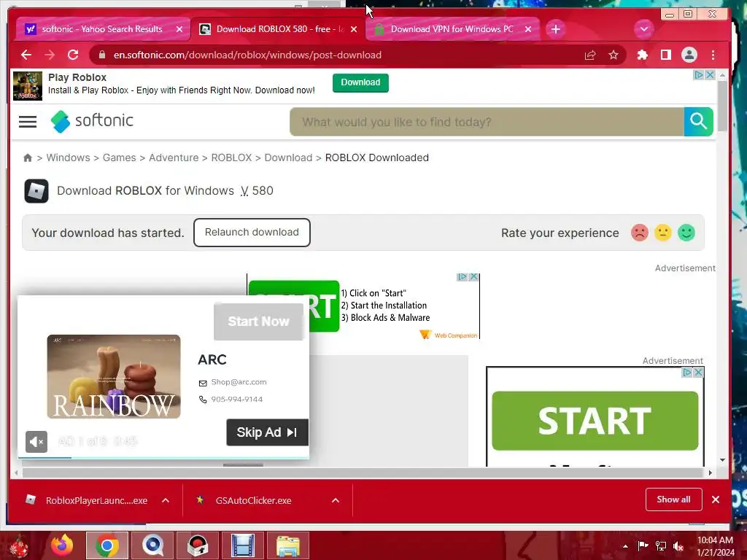The image size is (747, 560).
Task: Click the RAINBOW candle ad thumbnail
Action: point(114,377)
